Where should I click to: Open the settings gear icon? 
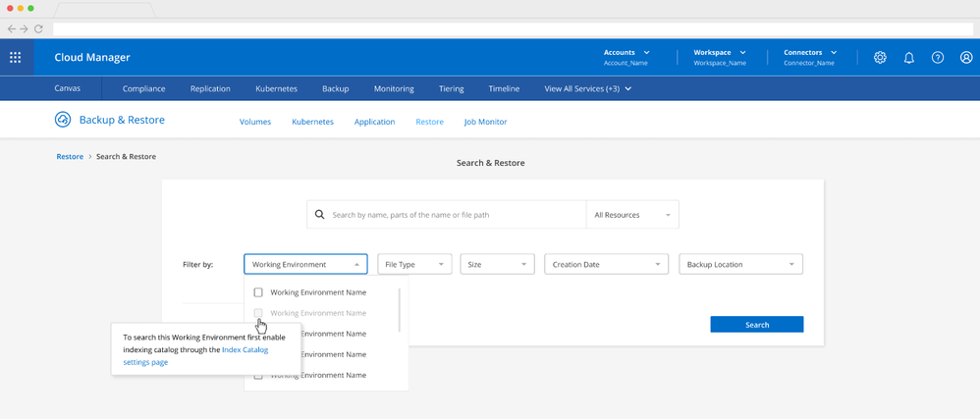[x=880, y=57]
